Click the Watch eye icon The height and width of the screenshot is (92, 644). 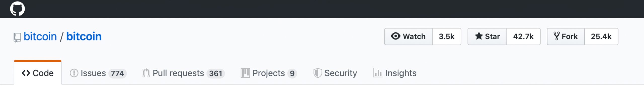pos(395,36)
